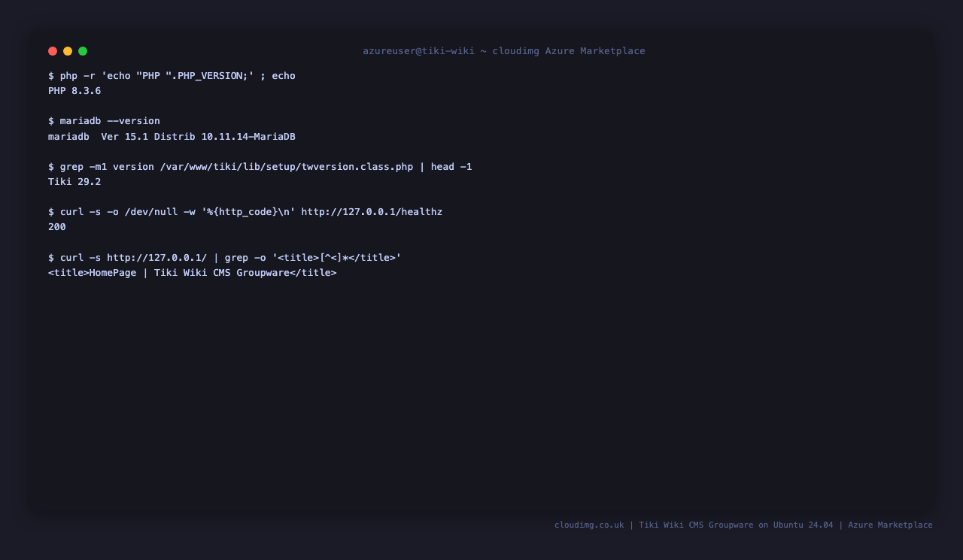
Task: Click the yellow minimize window dot
Action: pyautogui.click(x=68, y=51)
